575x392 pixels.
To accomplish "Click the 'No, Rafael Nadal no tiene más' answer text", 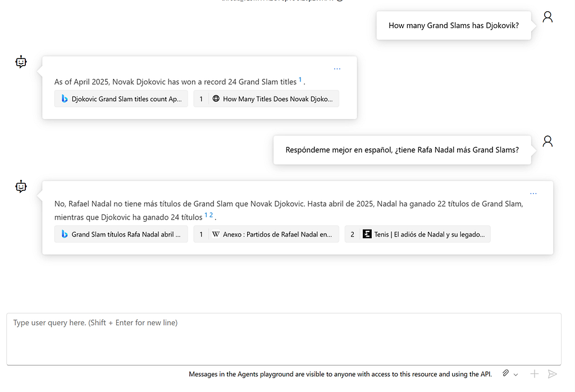I will click(289, 210).
